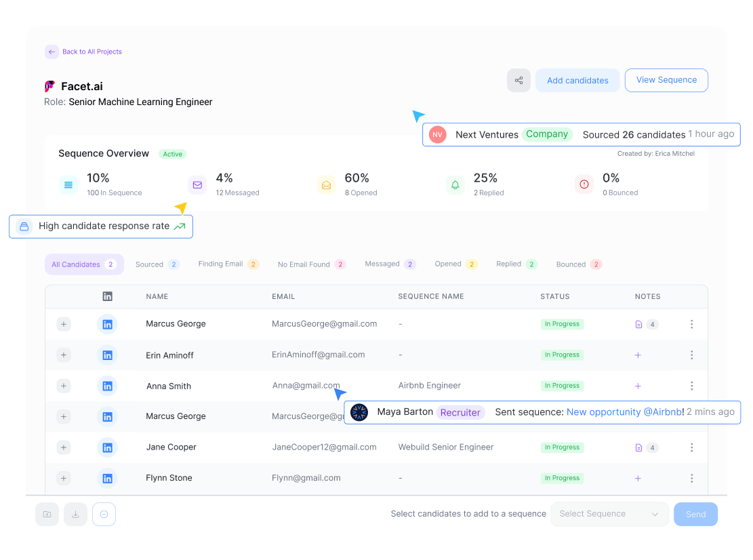Expand the Jane Cooper row
This screenshot has width=753, height=560.
coord(64,447)
